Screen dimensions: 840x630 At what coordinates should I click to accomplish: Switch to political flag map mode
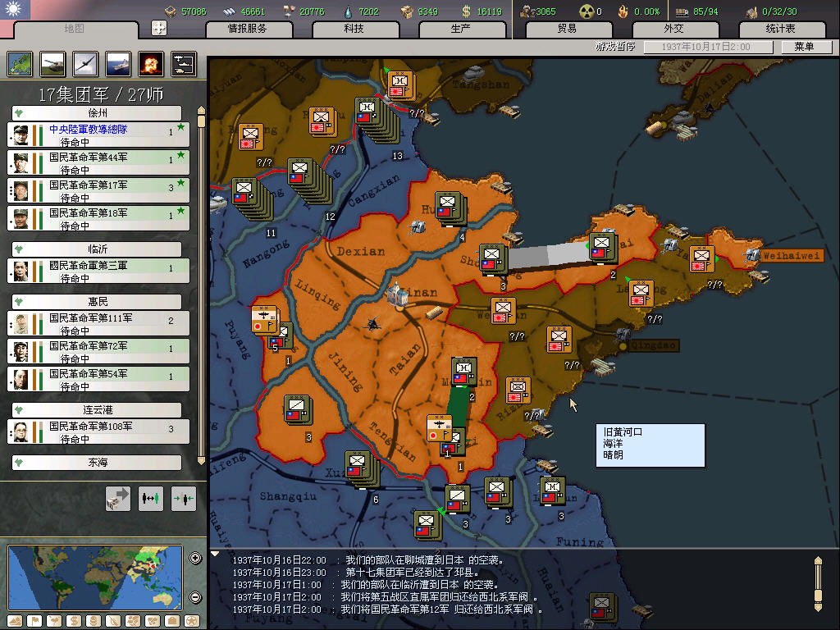(34, 621)
